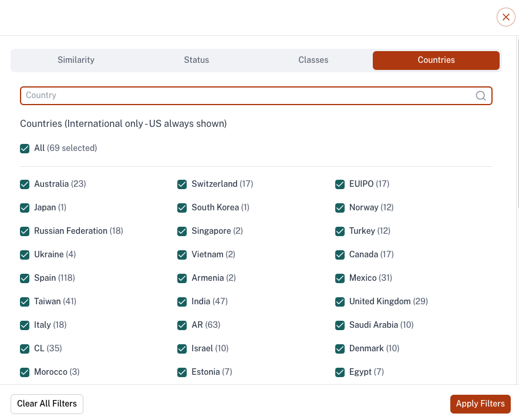This screenshot has width=519, height=420.
Task: Toggle Estonia (7) checkbox
Action: coord(182,372)
